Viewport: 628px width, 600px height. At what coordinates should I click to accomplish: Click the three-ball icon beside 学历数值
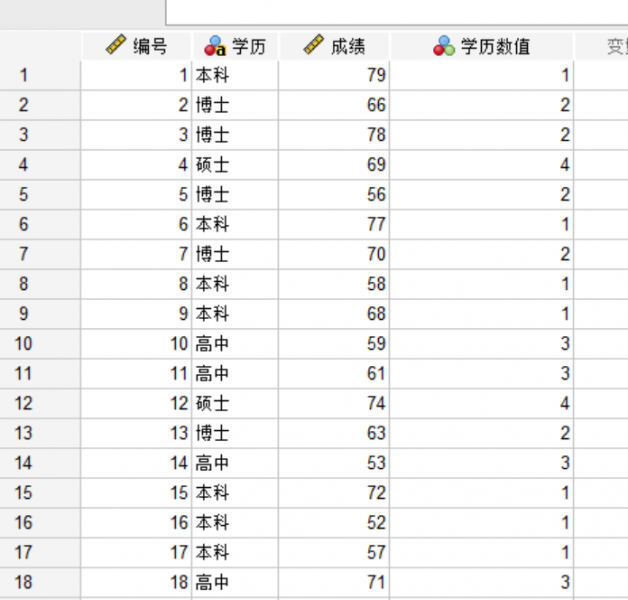coord(444,46)
